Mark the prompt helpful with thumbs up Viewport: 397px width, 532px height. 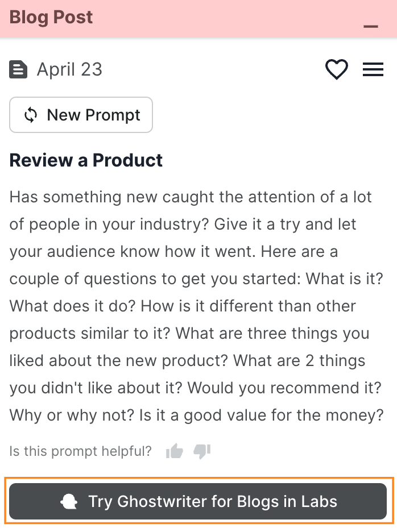[x=175, y=452]
